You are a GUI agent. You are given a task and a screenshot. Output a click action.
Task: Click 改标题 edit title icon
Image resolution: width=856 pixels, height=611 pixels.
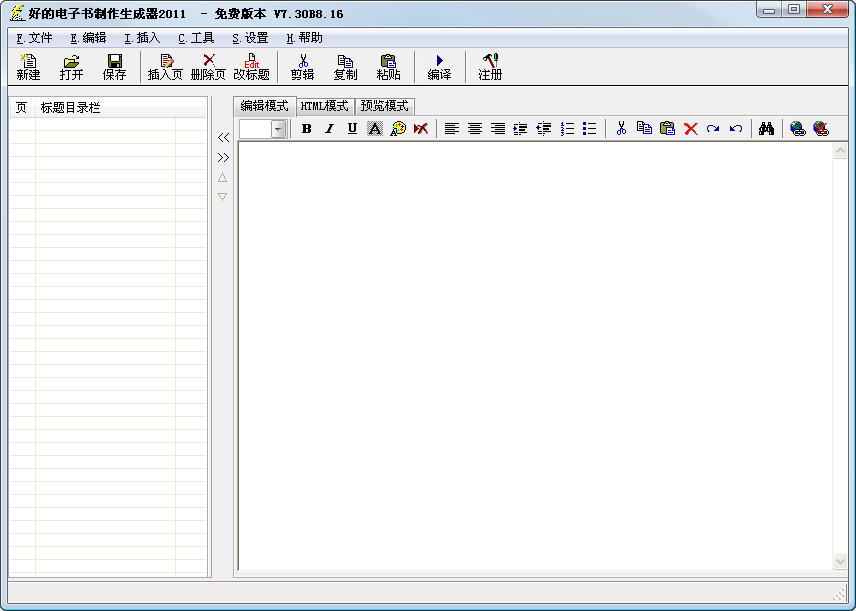tap(251, 67)
